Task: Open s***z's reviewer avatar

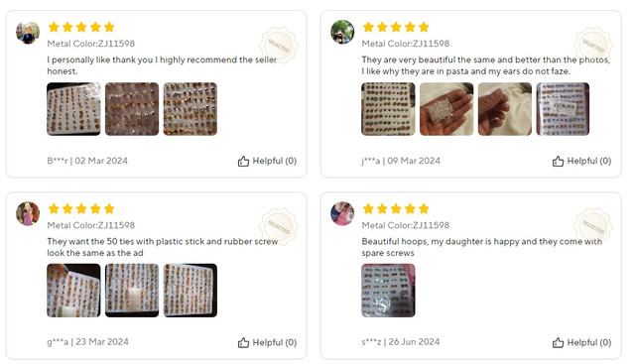Action: [x=342, y=213]
